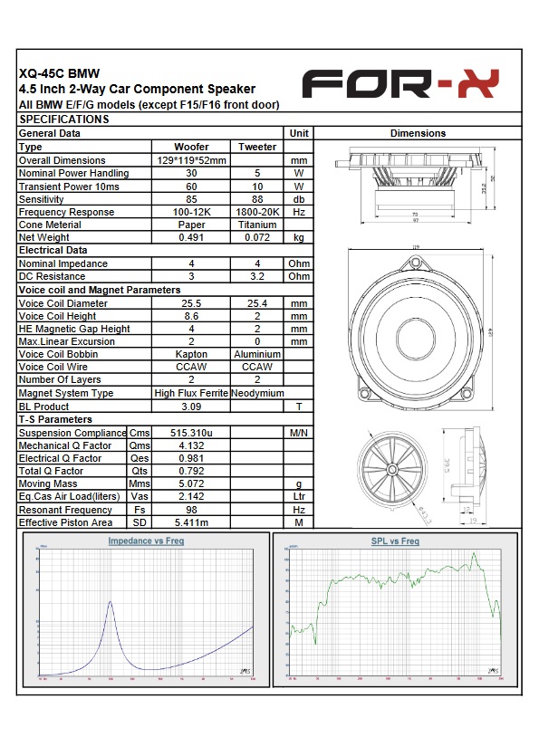Click tweeter Sensitivity value "88"
539x756 pixels.
tap(257, 199)
